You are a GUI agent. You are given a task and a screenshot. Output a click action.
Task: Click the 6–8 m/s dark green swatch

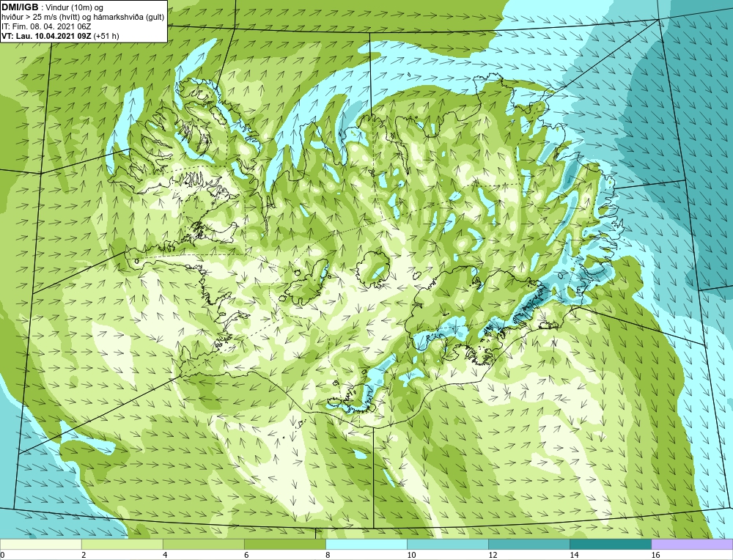[284, 544]
